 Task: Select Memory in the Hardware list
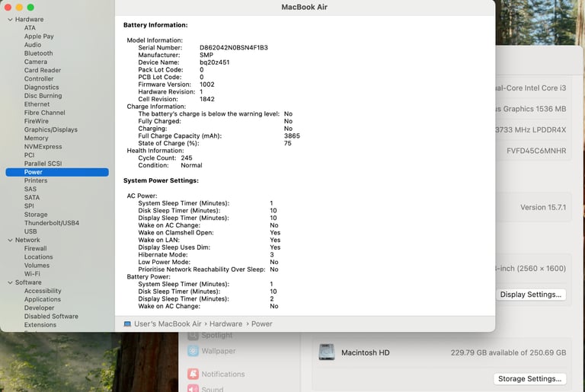37,139
